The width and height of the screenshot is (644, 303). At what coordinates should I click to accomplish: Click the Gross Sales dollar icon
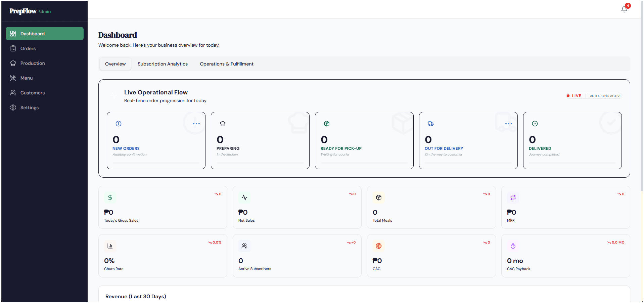coord(110,198)
